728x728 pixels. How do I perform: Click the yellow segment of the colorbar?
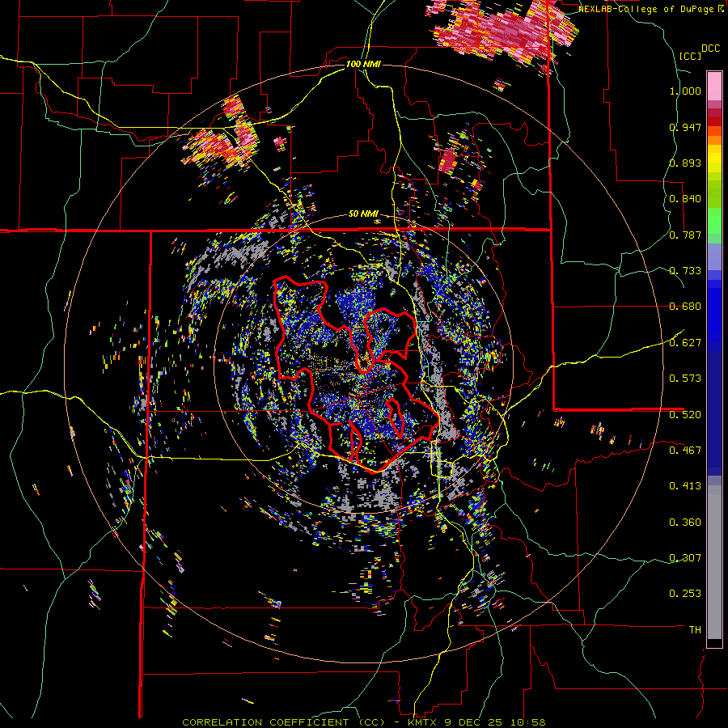pyautogui.click(x=714, y=159)
